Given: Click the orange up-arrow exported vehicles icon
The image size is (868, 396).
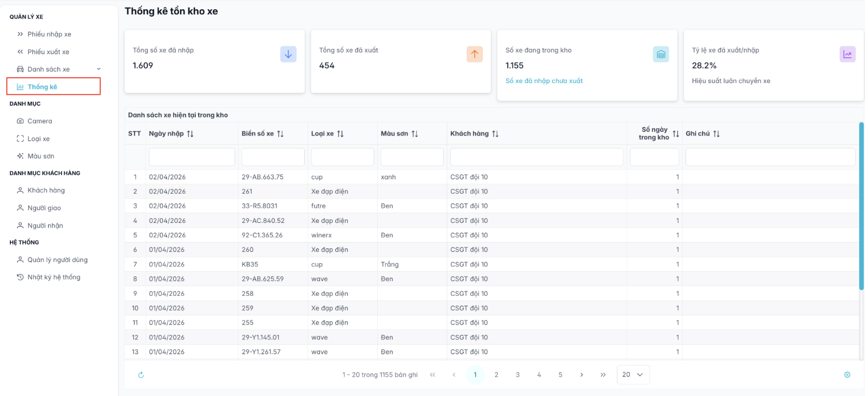Looking at the screenshot, I should click(x=475, y=54).
